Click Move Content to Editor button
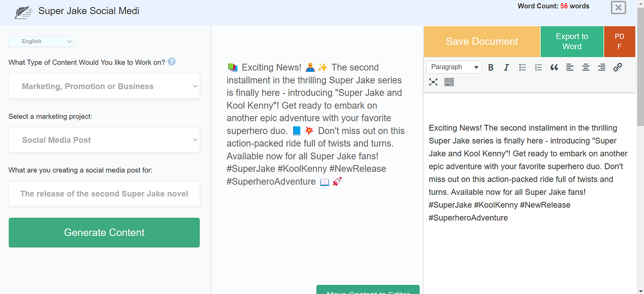The width and height of the screenshot is (644, 294). tap(368, 290)
